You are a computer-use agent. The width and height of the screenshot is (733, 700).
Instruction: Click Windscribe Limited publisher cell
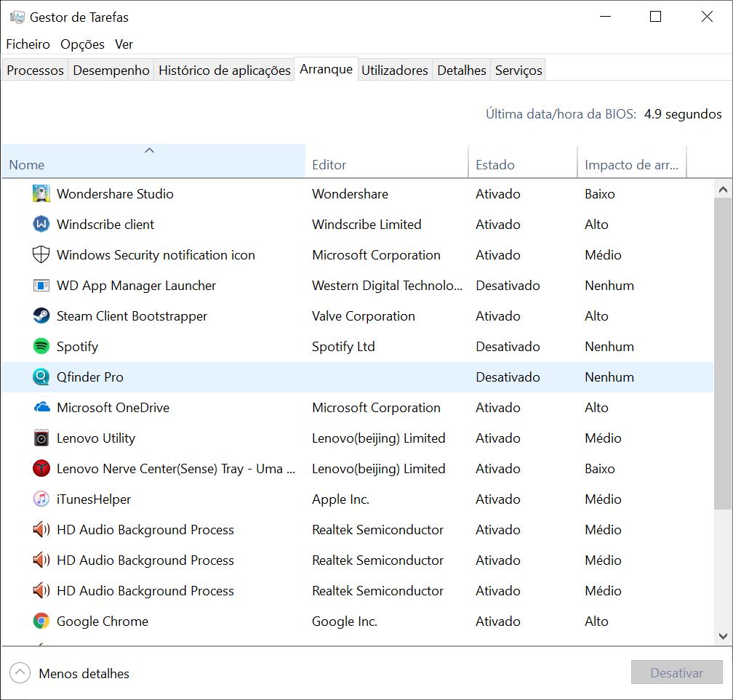(x=366, y=225)
